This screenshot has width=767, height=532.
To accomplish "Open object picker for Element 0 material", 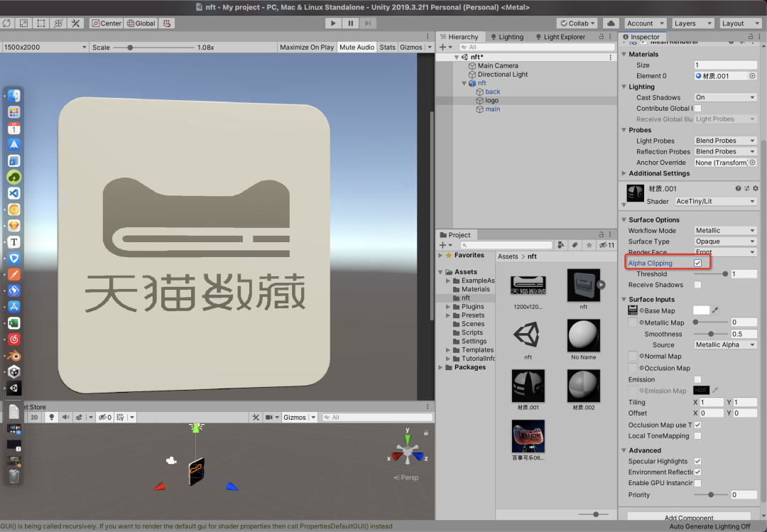I will pos(752,76).
